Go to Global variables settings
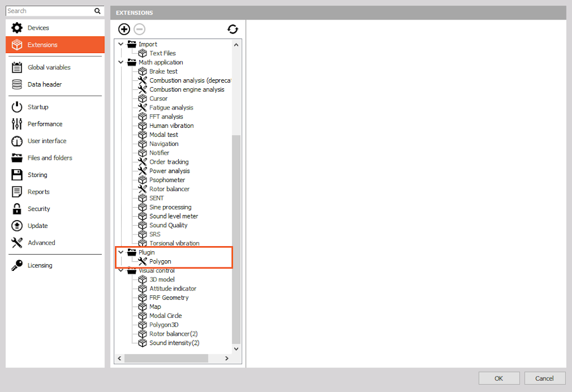 [x=55, y=68]
